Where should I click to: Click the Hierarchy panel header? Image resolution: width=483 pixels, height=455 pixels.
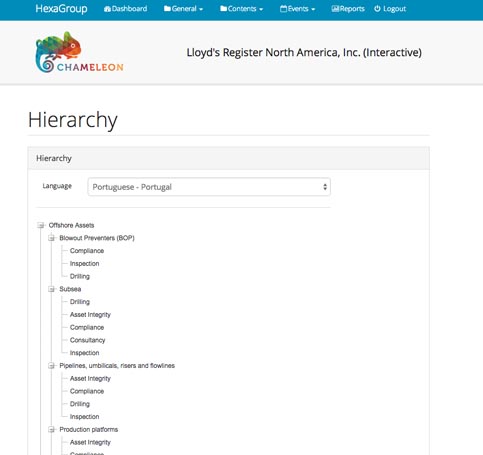[x=229, y=158]
